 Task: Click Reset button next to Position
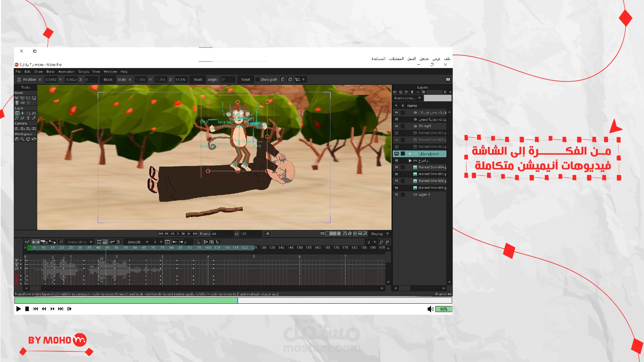click(108, 79)
